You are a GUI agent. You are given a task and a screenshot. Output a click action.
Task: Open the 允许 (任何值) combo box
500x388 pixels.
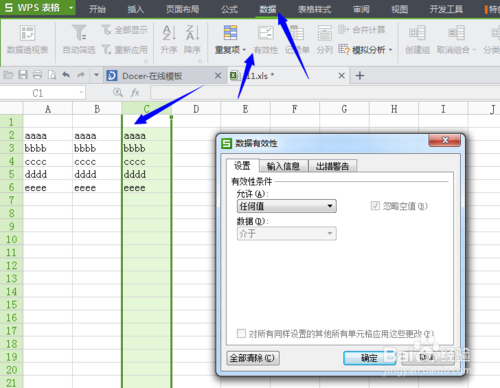tap(287, 206)
